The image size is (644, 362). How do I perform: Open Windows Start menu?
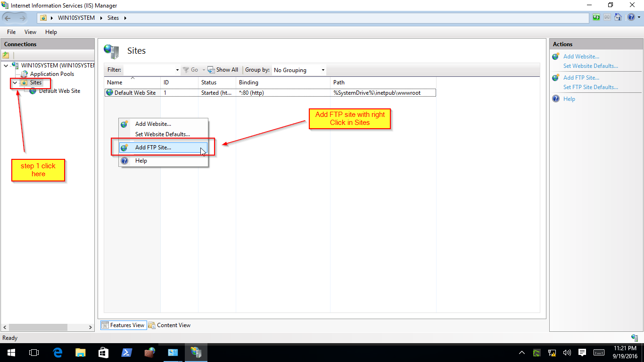pyautogui.click(x=11, y=352)
